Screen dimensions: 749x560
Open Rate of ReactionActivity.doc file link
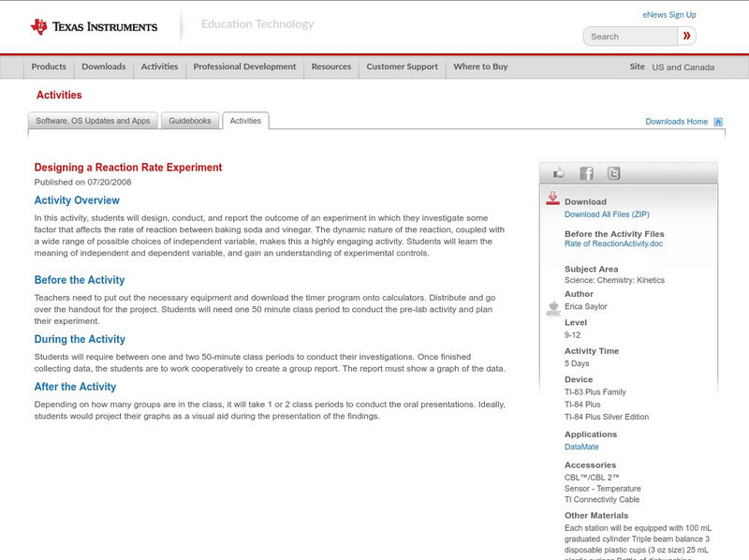click(613, 243)
